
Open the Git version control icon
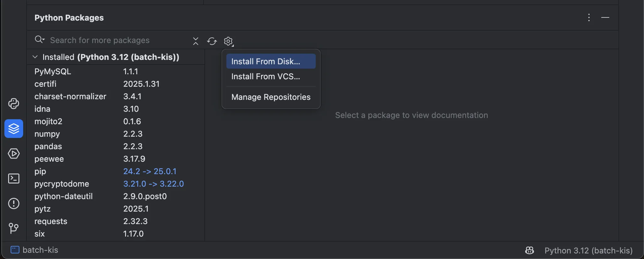14,228
